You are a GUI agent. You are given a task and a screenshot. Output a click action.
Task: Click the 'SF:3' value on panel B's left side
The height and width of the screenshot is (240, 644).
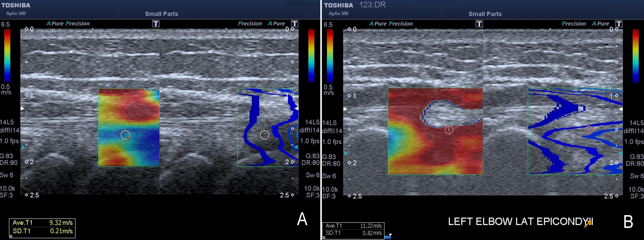pyautogui.click(x=329, y=196)
